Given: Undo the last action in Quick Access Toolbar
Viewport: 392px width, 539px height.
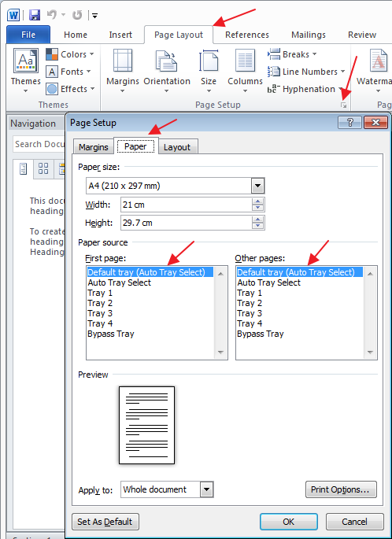Looking at the screenshot, I should coord(52,15).
